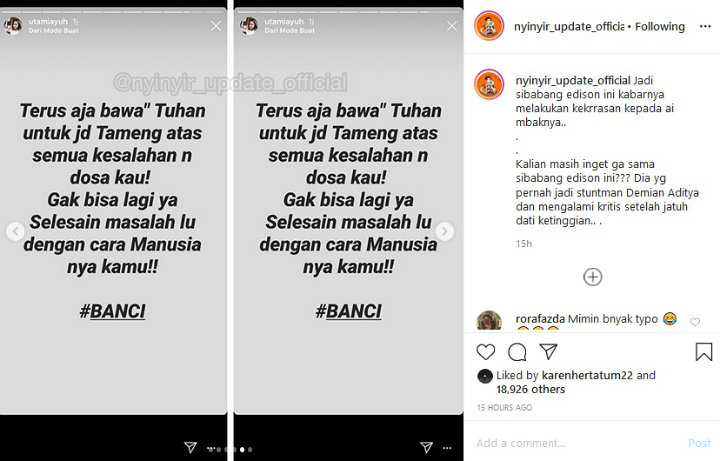Click the Add a comment field
The height and width of the screenshot is (461, 720).
579,443
